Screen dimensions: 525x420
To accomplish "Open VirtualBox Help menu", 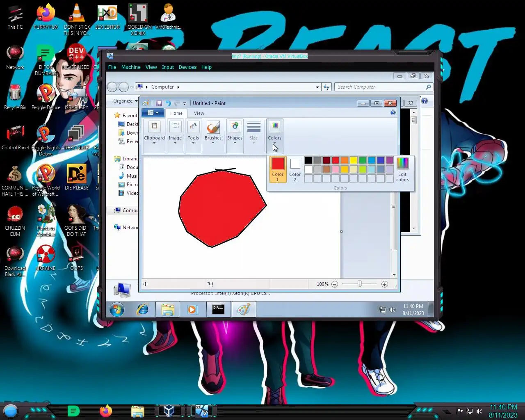I will click(x=206, y=67).
